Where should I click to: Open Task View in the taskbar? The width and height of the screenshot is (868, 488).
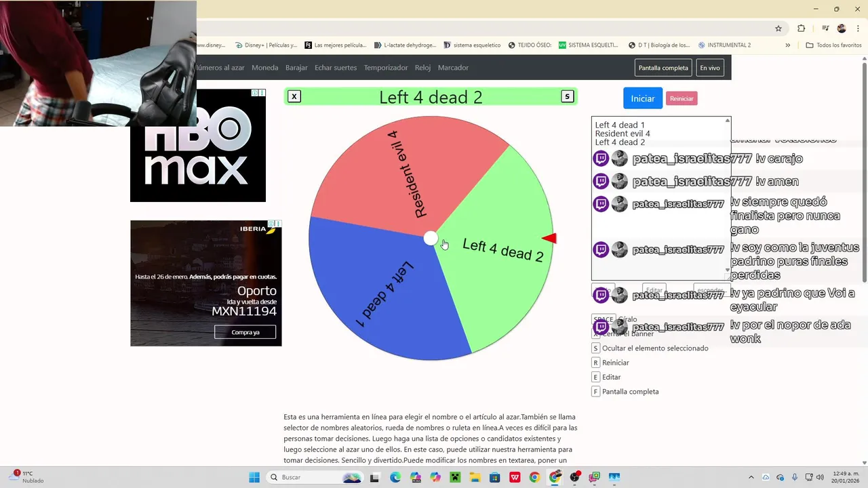coord(374,477)
